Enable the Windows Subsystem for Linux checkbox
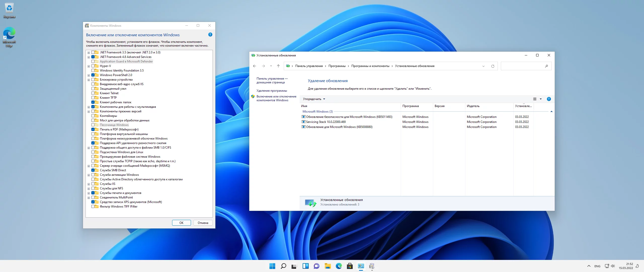Image resolution: width=644 pixels, height=272 pixels. click(x=93, y=152)
